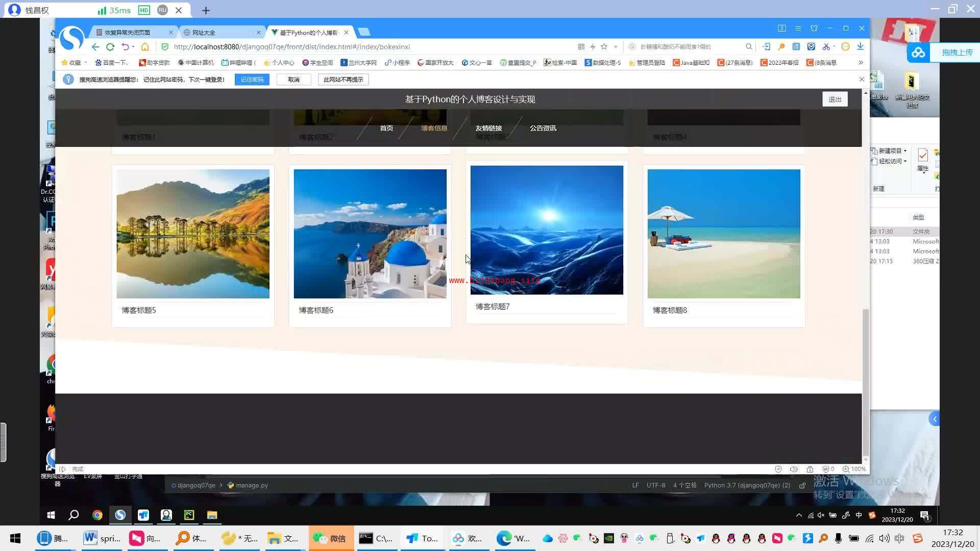Click the QR code grid icon
This screenshot has width=980, height=551.
581,46
